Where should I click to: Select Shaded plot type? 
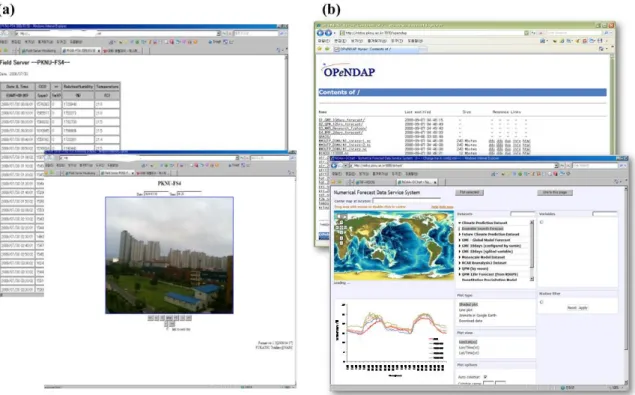click(x=468, y=304)
